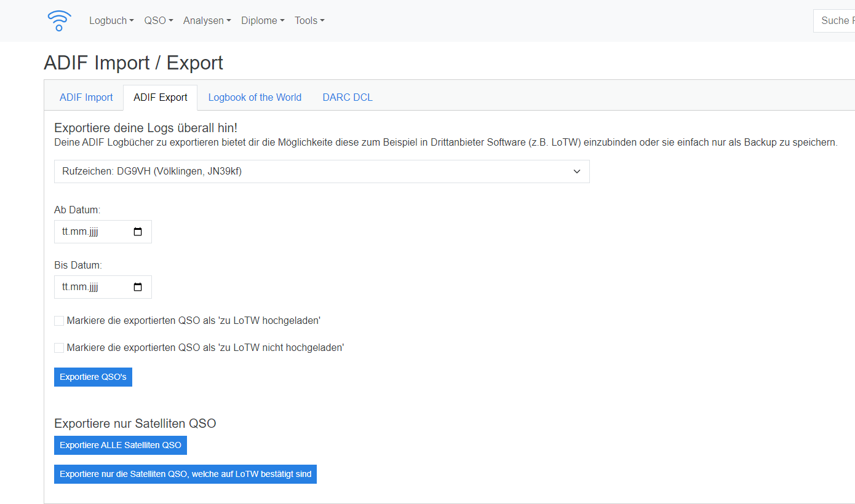Focus the Ab Datum date field
Image resolution: width=855 pixels, height=504 pixels.
[92, 232]
